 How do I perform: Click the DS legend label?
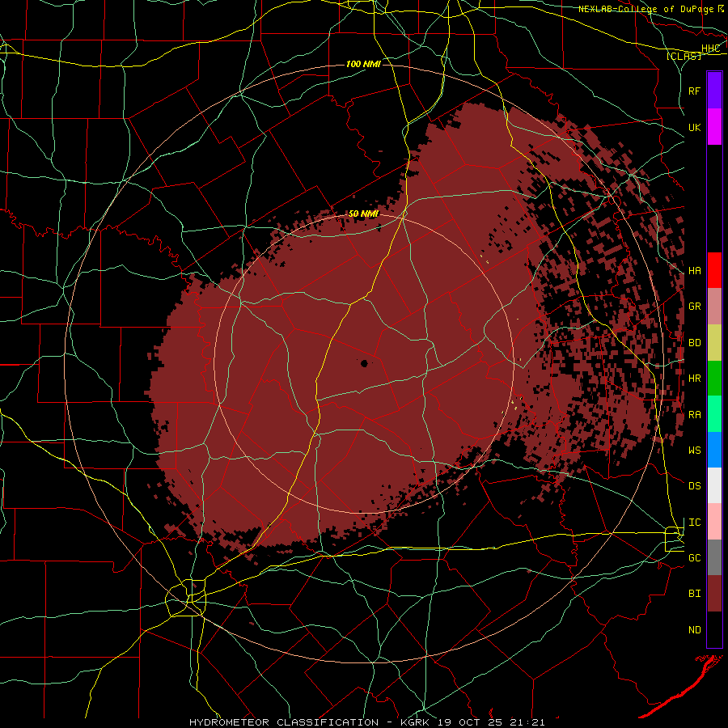point(694,486)
